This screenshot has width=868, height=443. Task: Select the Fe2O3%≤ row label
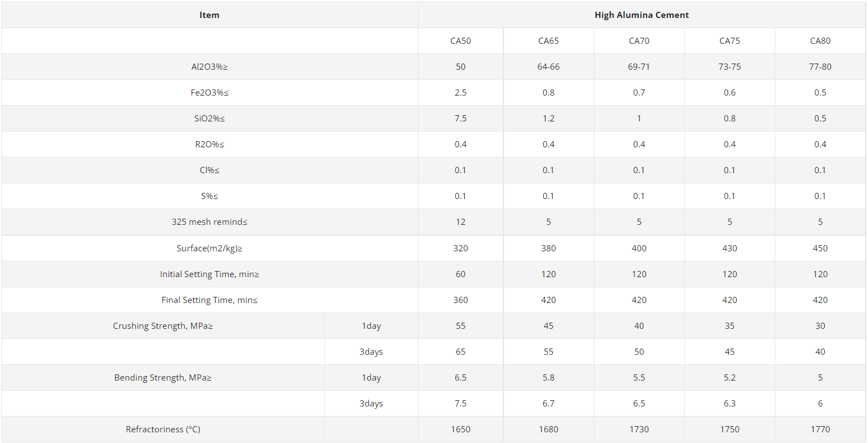pyautogui.click(x=210, y=93)
